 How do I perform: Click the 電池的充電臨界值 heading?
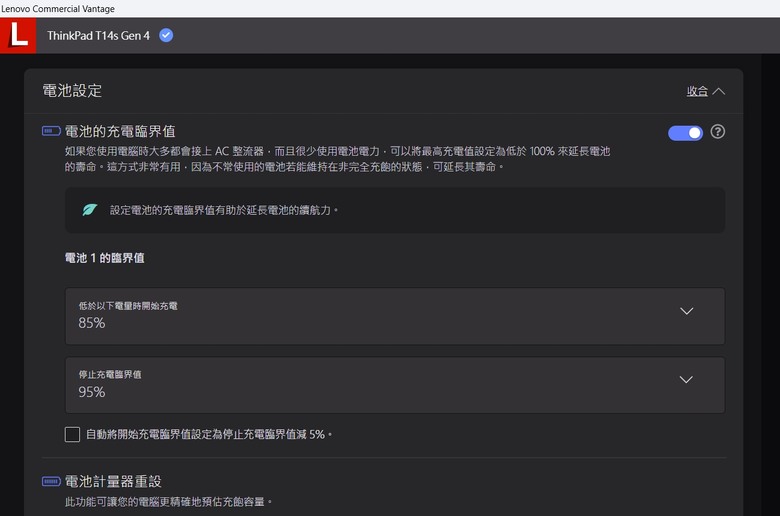(x=120, y=131)
